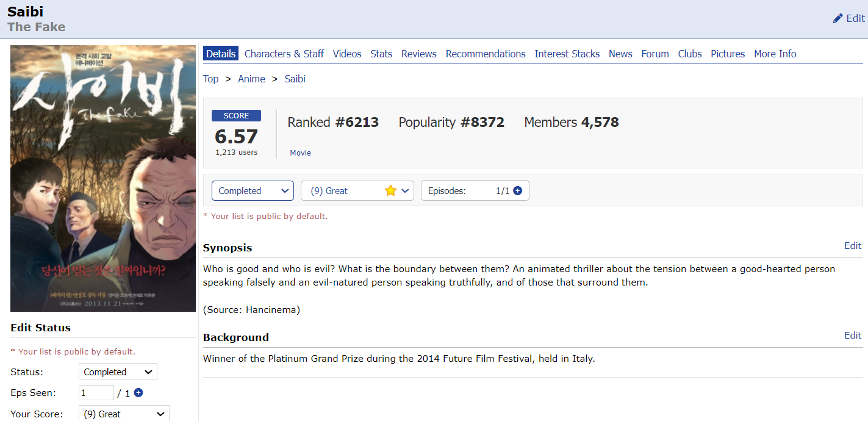Open the News tab

coord(620,54)
